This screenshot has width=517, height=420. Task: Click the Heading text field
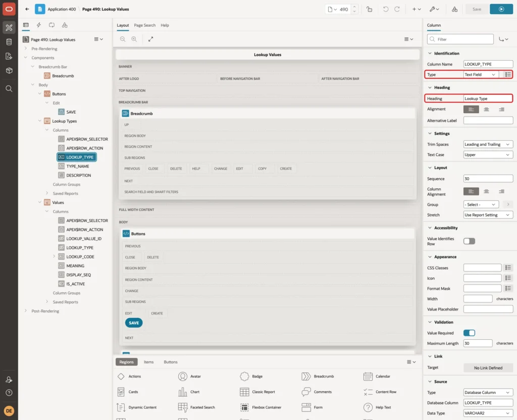(x=488, y=98)
